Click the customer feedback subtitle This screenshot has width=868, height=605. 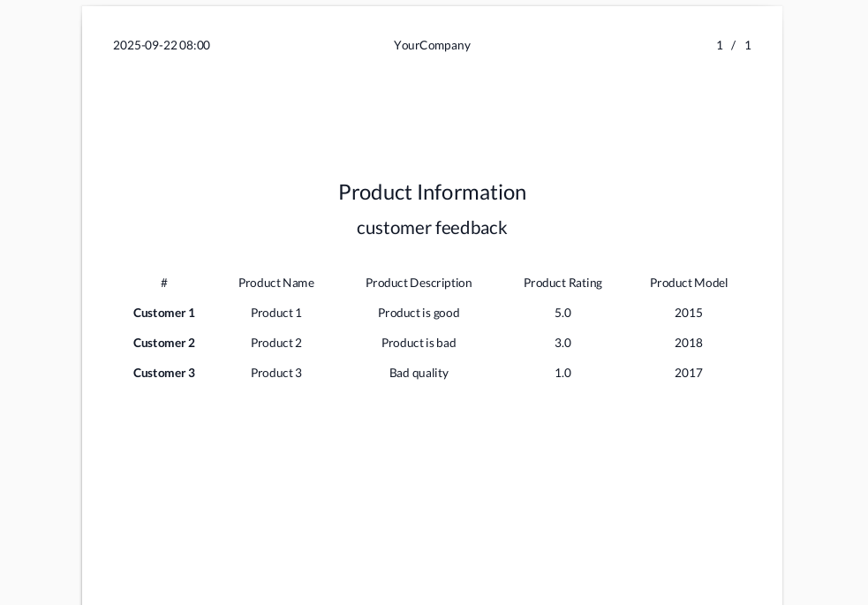click(x=432, y=228)
